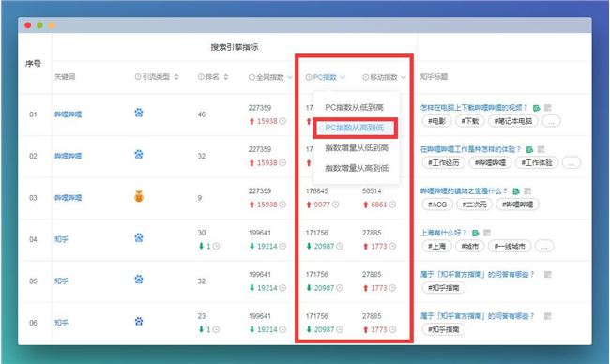Open the 知乎 keyword link in row 06
Image resolution: width=610 pixels, height=364 pixels.
pyautogui.click(x=61, y=323)
